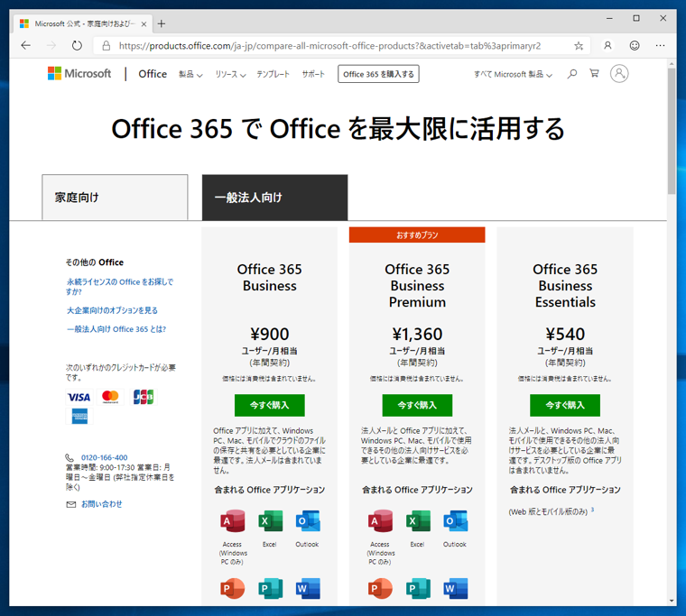Screen dimensions: 686x616
Task: Expand the 製品 dropdown menu
Action: click(190, 74)
